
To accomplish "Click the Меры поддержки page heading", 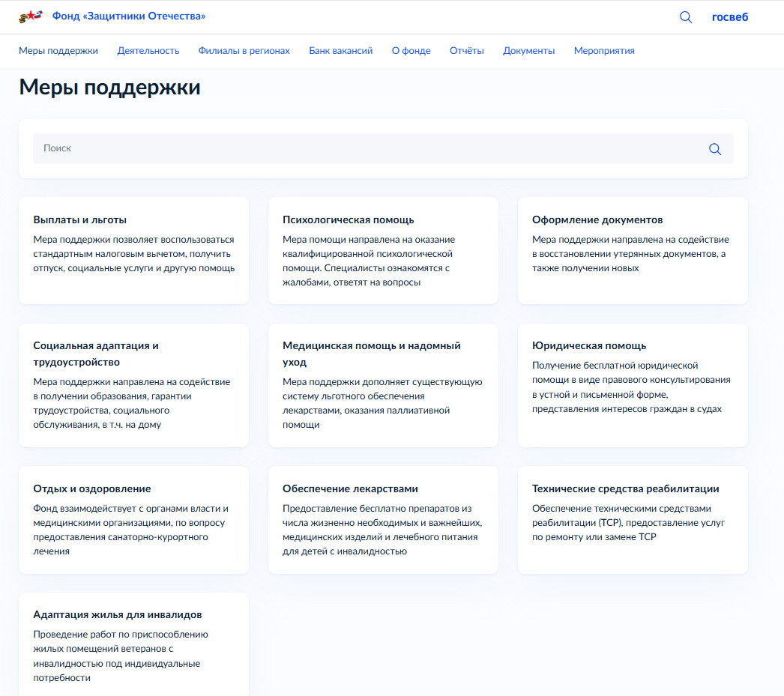I will click(109, 88).
